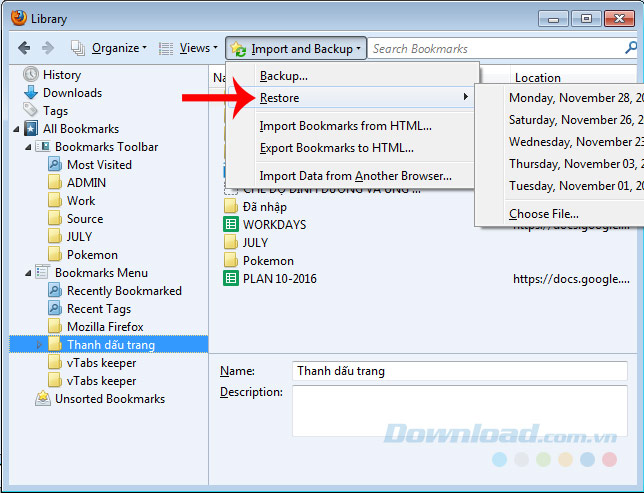Click the WORKDAYS spreadsheet icon
644x493 pixels.
[230, 224]
